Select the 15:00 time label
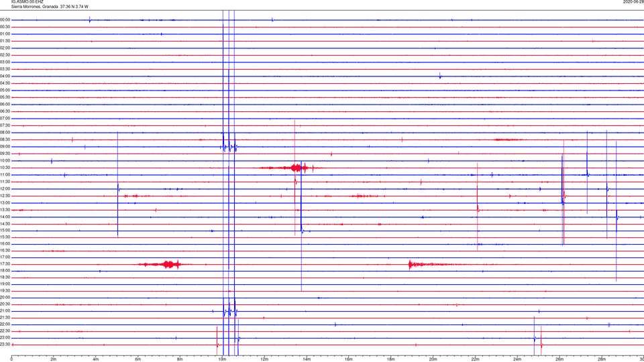The width and height of the screenshot is (644, 362). click(5, 231)
